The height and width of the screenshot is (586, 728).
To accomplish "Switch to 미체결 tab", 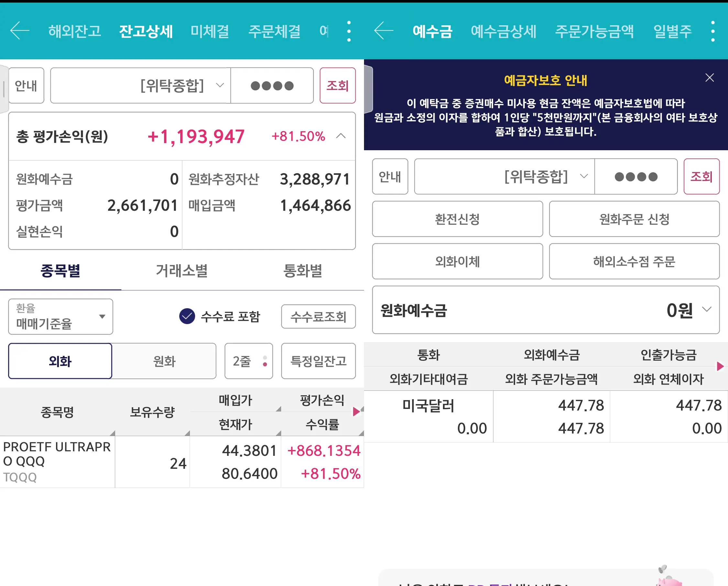I will 209,31.
